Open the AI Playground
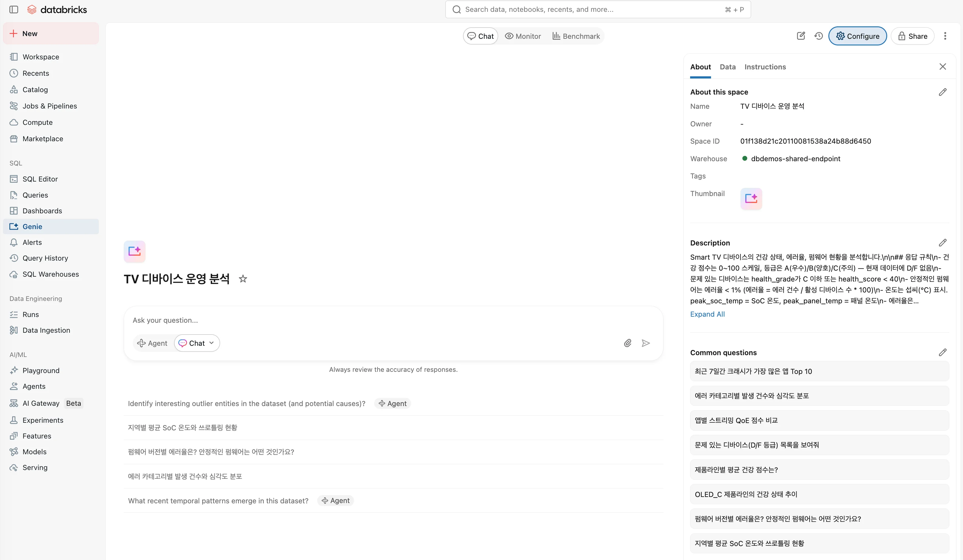This screenshot has width=963, height=560. (51, 371)
